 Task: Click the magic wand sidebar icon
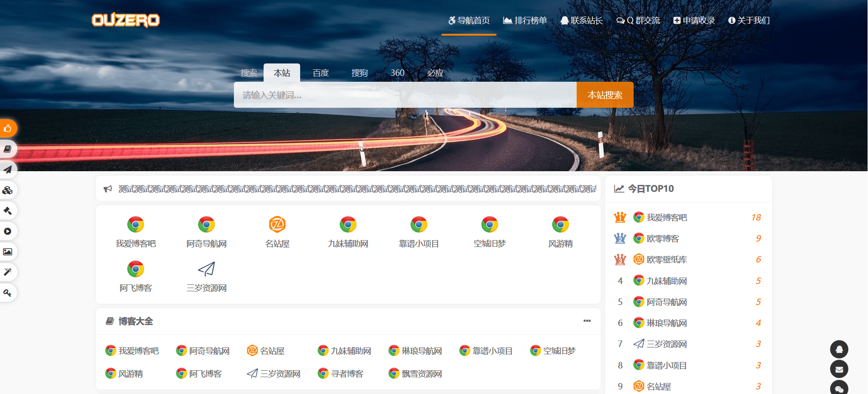8,273
